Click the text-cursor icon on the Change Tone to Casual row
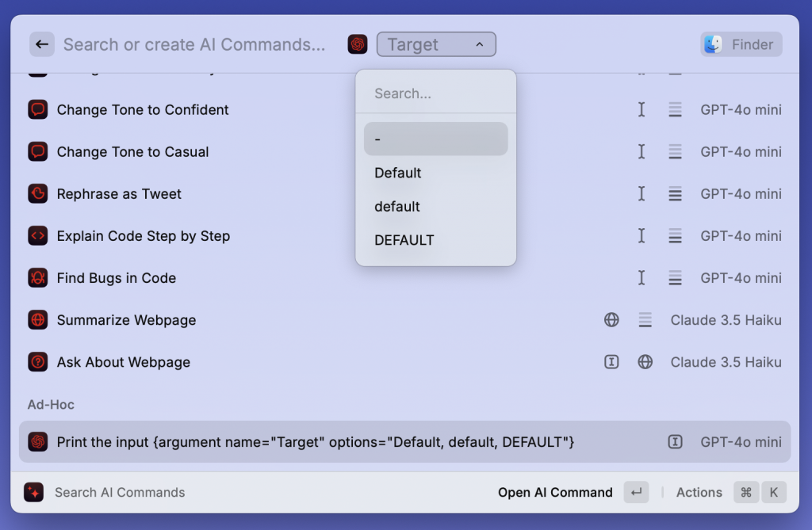Screen dimensions: 812x530 pyautogui.click(x=642, y=151)
